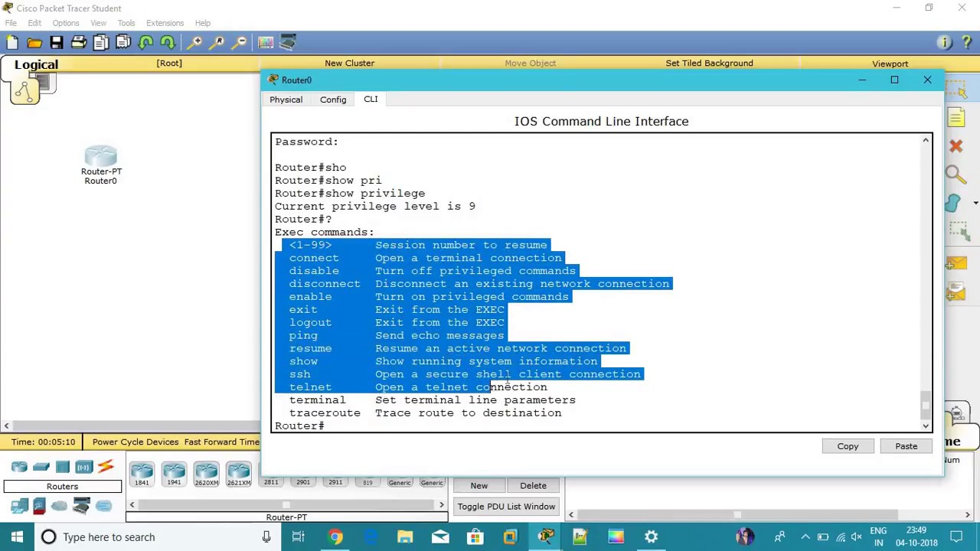This screenshot has width=980, height=551.
Task: Expand the shape tool dropdown arrow
Action: 975,204
